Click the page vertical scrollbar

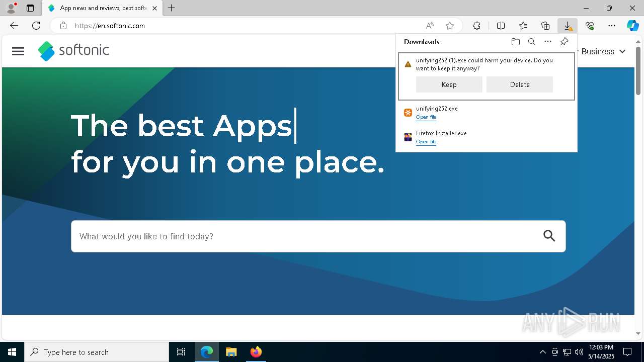click(638, 70)
